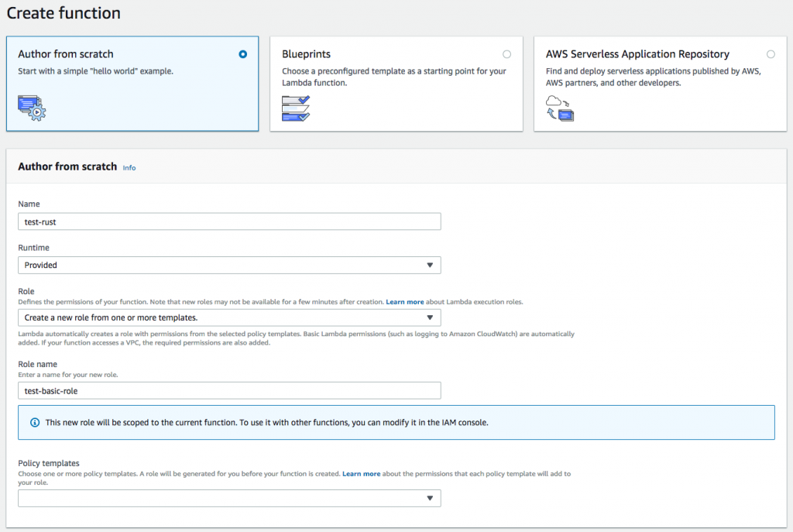
Task: Select the AWS Serverless Application Repository radio button
Action: [771, 54]
